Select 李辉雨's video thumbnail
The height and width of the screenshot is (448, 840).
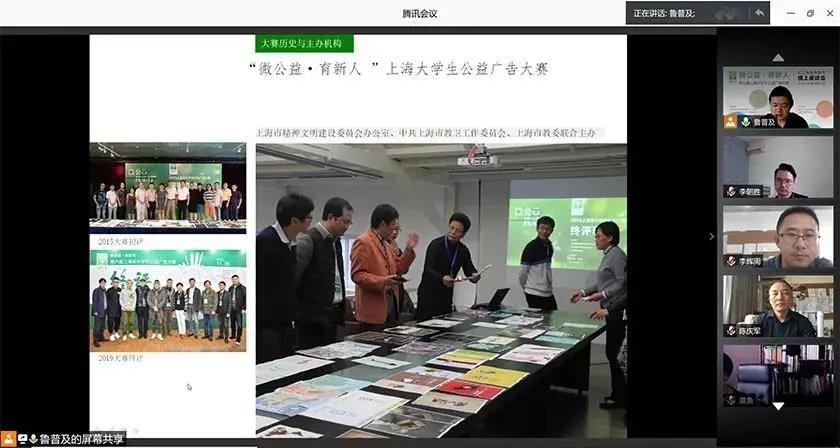[778, 236]
